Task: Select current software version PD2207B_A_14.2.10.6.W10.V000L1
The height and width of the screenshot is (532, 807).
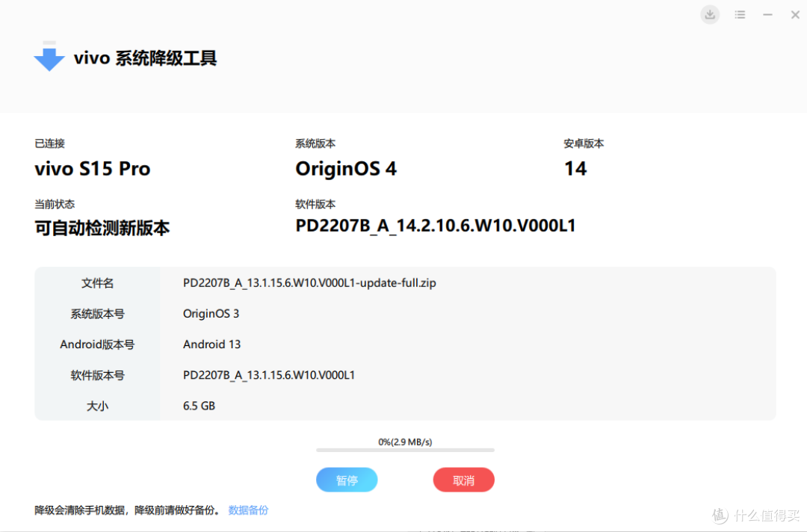Action: point(436,226)
